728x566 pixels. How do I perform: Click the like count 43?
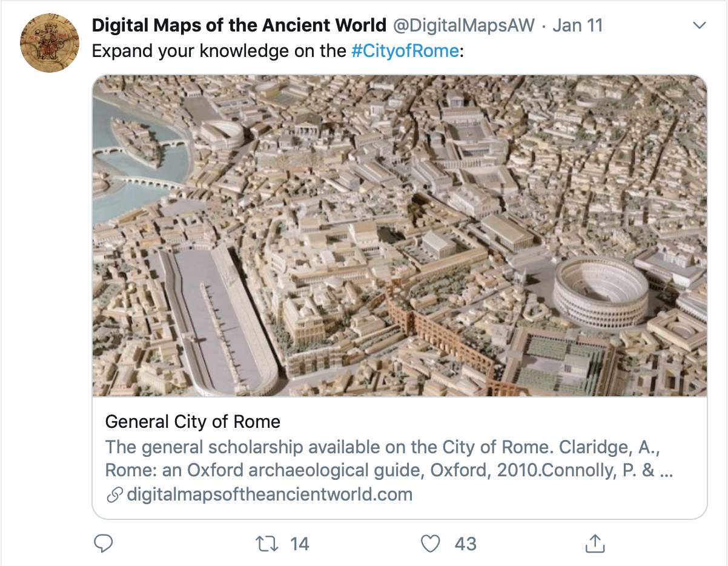pos(465,544)
